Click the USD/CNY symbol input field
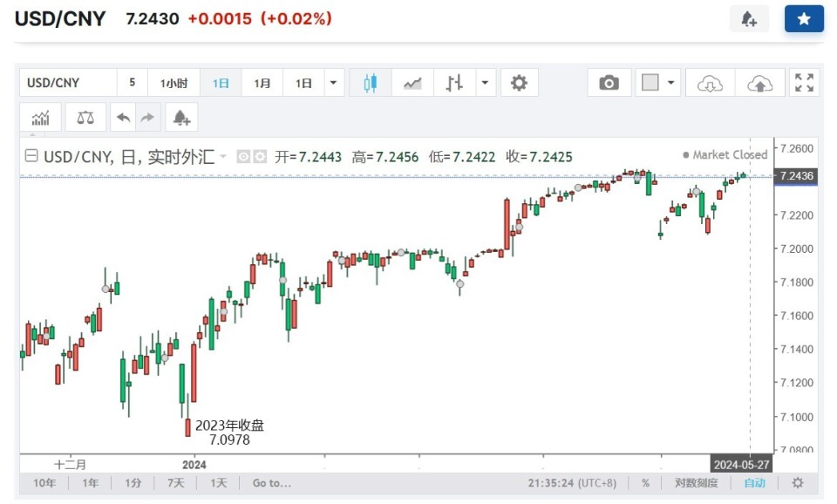 (68, 83)
